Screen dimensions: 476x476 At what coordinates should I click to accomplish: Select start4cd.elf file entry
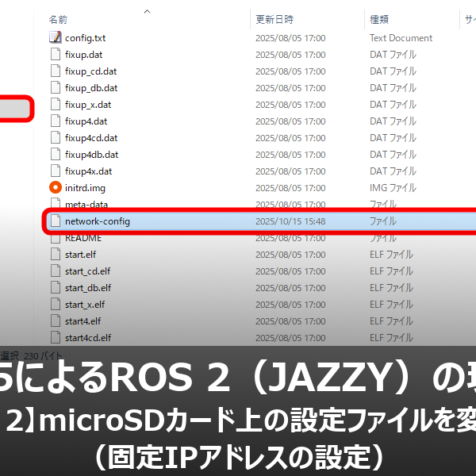[x=87, y=338]
